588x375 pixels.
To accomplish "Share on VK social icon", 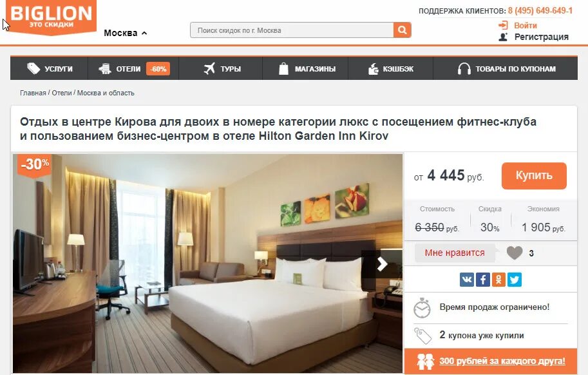I will (467, 280).
